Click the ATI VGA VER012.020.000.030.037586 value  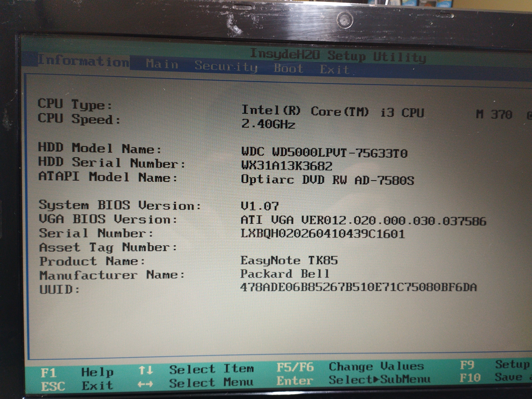(363, 221)
